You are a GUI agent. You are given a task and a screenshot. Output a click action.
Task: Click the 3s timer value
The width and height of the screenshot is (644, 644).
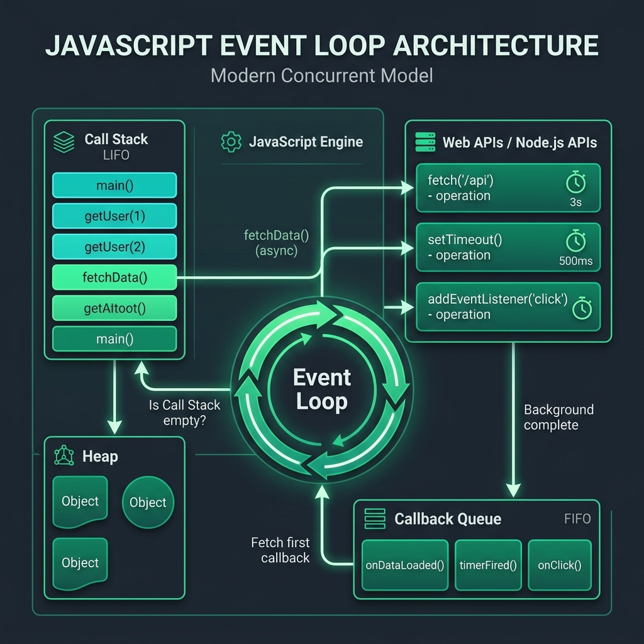click(x=576, y=202)
